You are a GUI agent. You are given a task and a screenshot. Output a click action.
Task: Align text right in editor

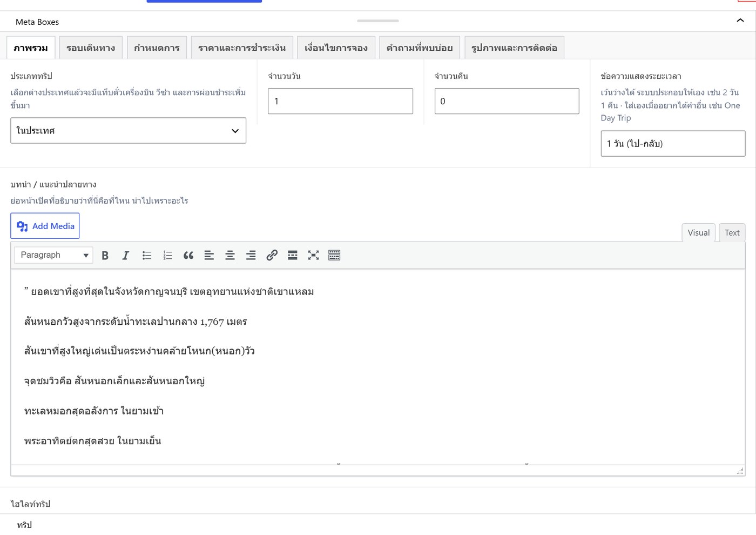251,255
